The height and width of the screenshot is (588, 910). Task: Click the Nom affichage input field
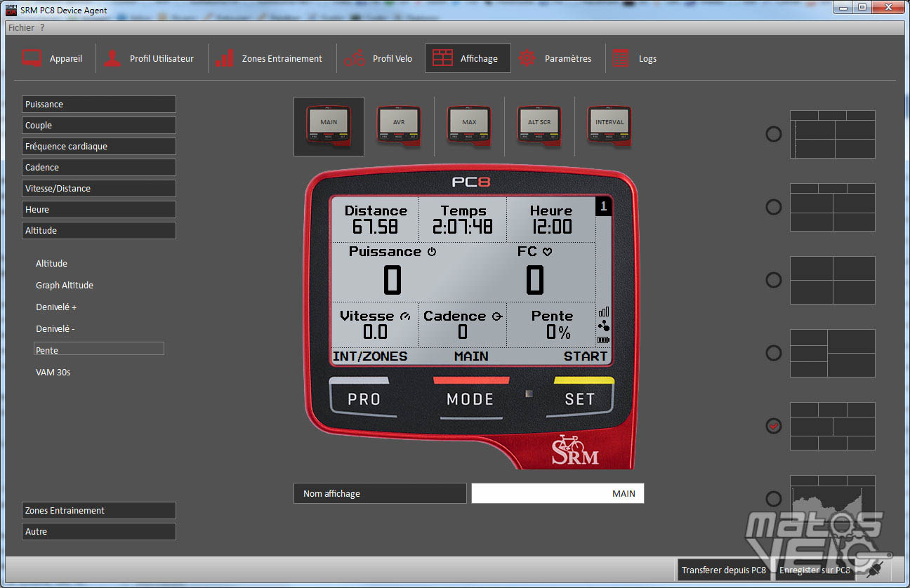coord(558,493)
